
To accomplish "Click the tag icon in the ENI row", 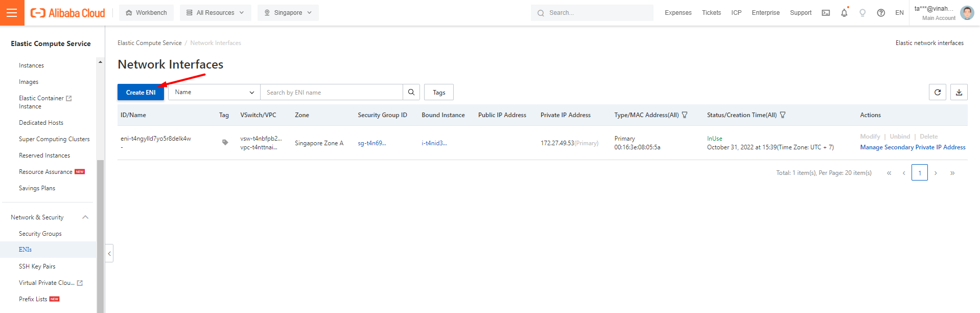I will [x=225, y=143].
